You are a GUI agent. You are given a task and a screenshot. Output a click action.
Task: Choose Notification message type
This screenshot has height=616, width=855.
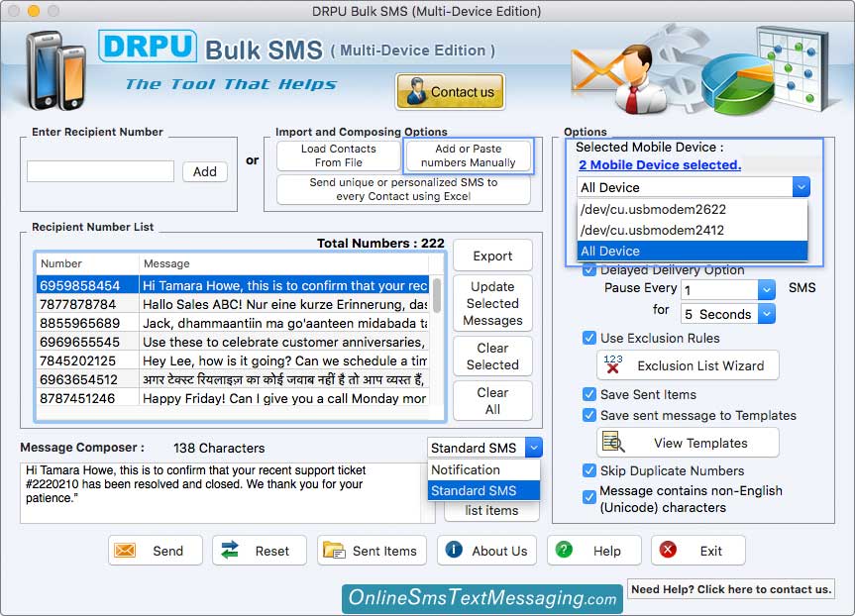tap(483, 469)
